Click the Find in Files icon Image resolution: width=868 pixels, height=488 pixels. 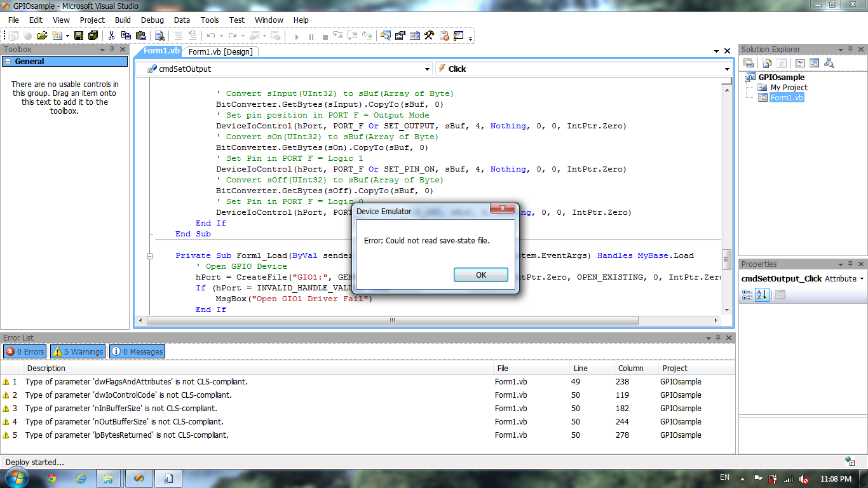click(x=159, y=36)
